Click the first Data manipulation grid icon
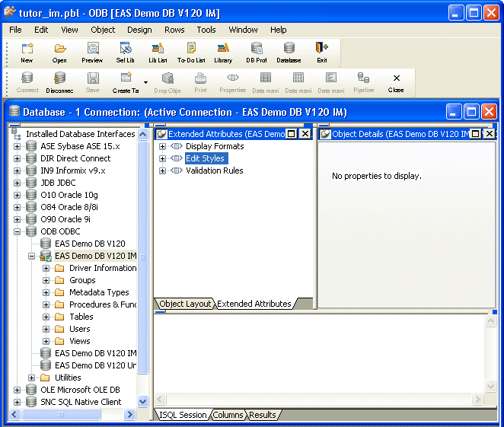Image resolution: width=504 pixels, height=427 pixels. tap(266, 82)
